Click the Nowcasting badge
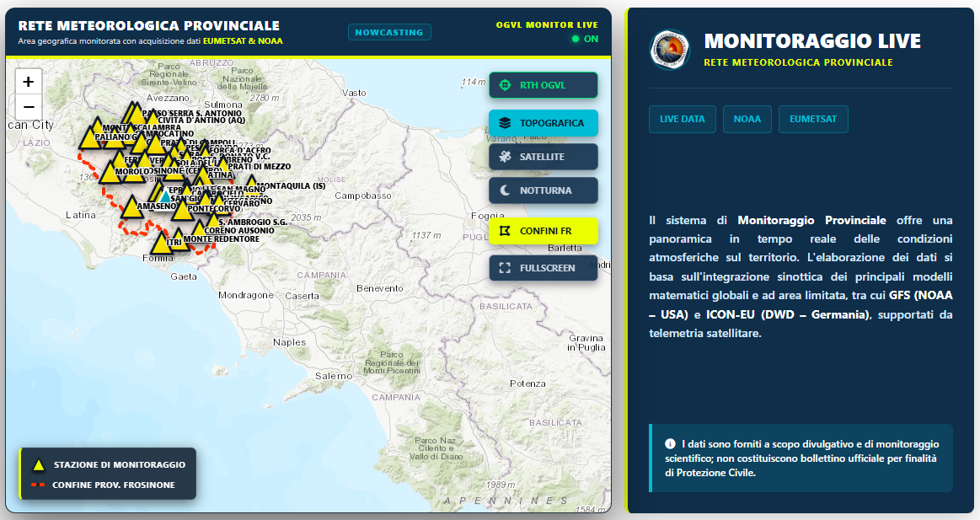 tap(389, 32)
